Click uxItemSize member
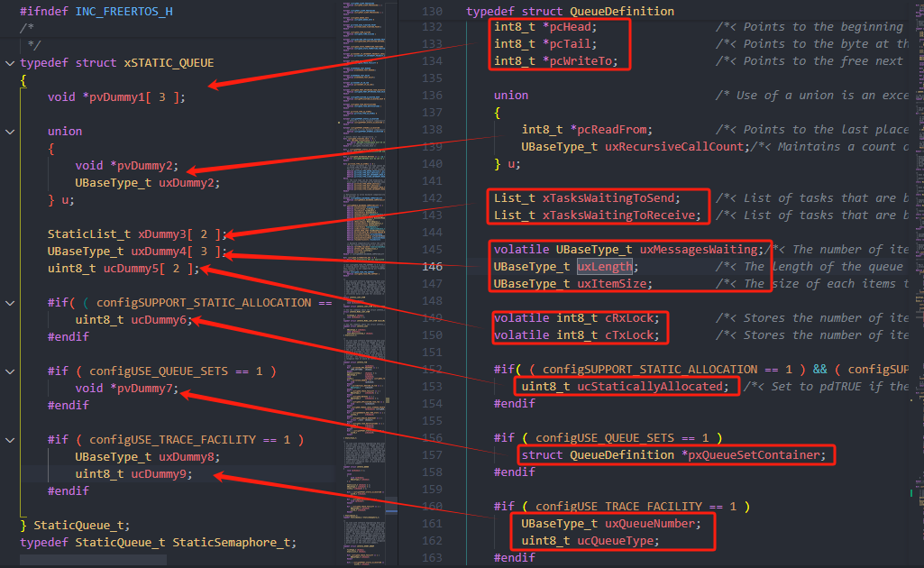Image resolution: width=924 pixels, height=568 pixels. click(612, 284)
